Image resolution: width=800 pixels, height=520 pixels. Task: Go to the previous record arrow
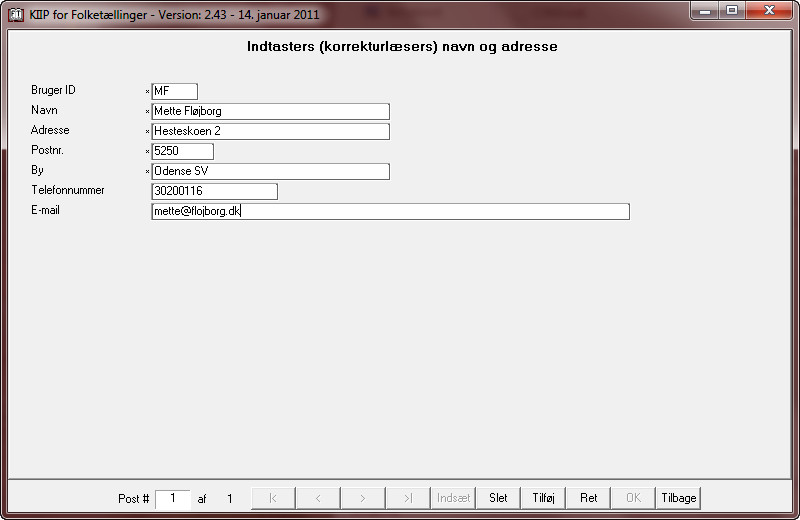point(318,498)
